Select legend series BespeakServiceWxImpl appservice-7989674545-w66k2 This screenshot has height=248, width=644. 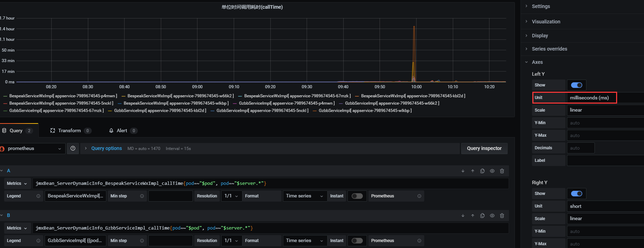[x=181, y=96]
